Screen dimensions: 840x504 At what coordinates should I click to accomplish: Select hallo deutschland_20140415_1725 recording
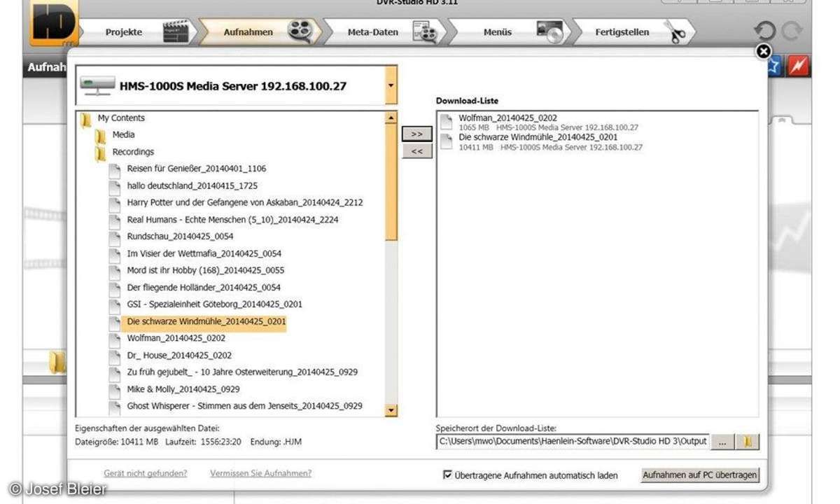[x=192, y=185]
